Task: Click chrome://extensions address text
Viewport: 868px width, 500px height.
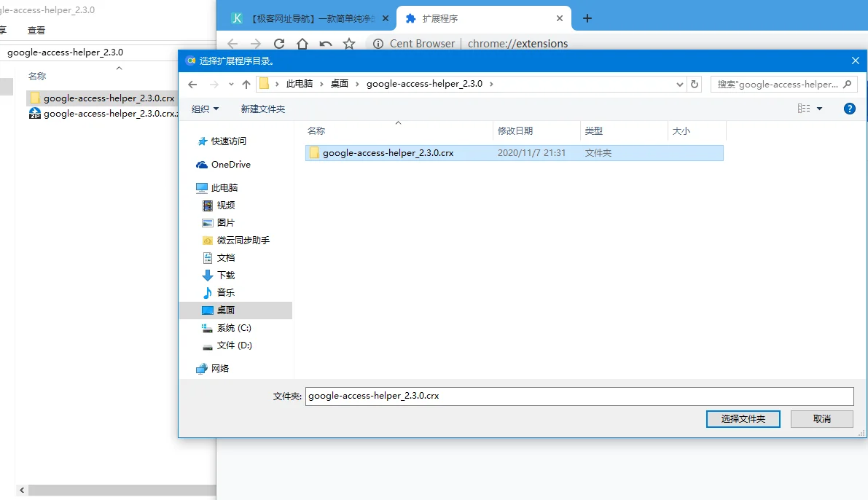Action: pos(517,43)
